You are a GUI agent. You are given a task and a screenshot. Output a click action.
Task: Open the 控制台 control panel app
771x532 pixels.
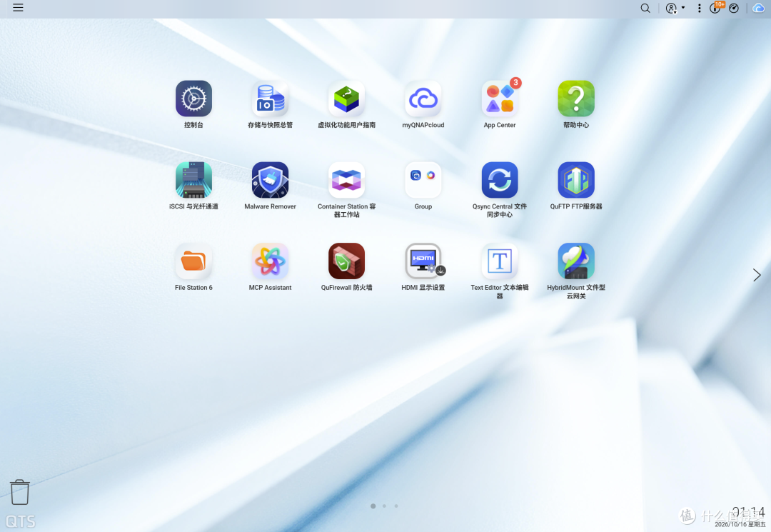(x=193, y=99)
